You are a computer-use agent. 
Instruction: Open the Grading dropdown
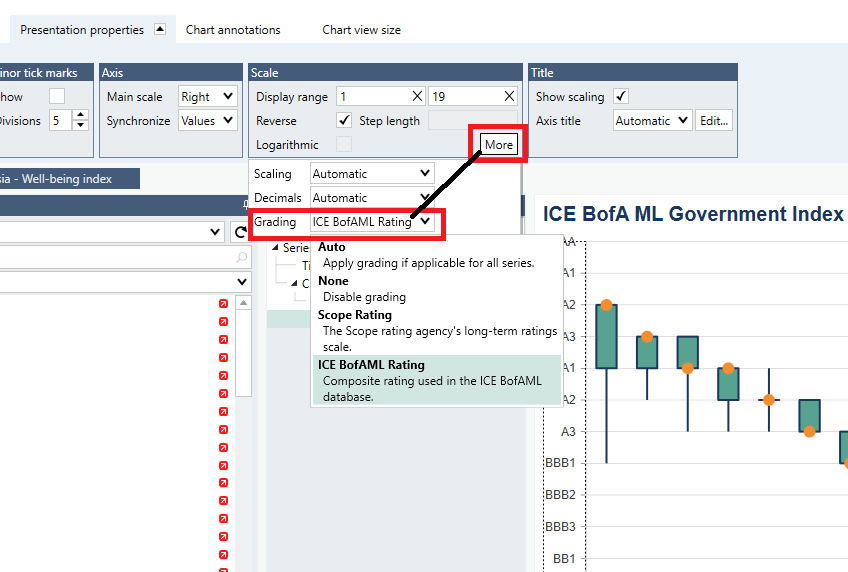click(x=372, y=222)
